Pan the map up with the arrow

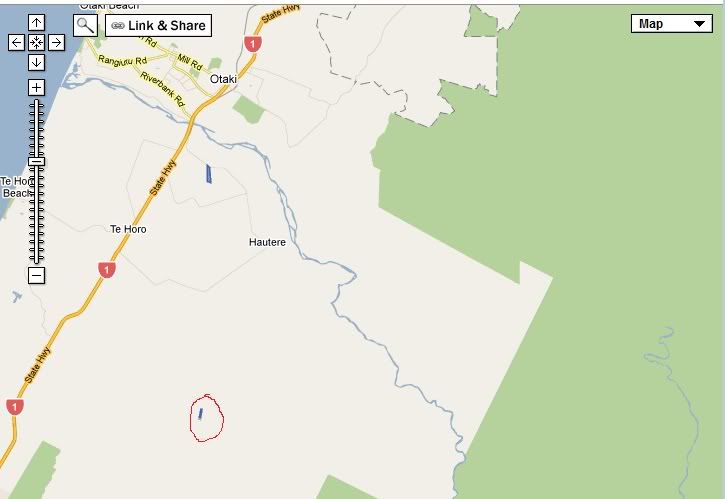click(x=37, y=22)
